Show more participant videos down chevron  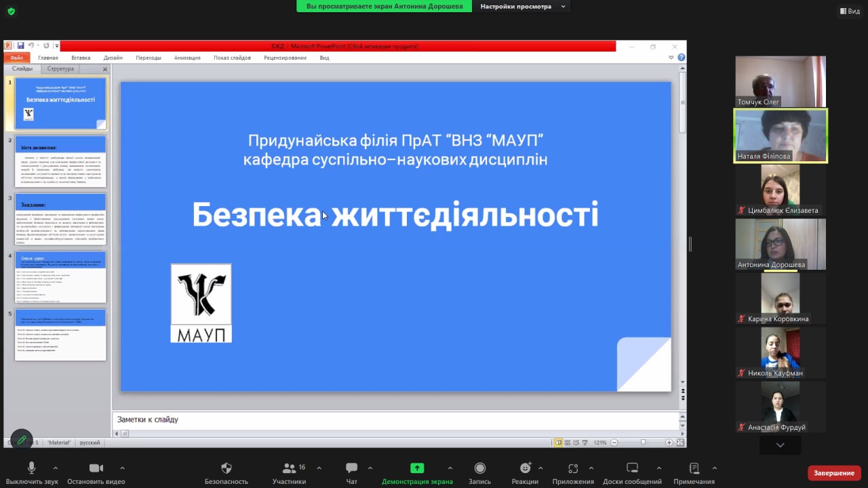[780, 445]
